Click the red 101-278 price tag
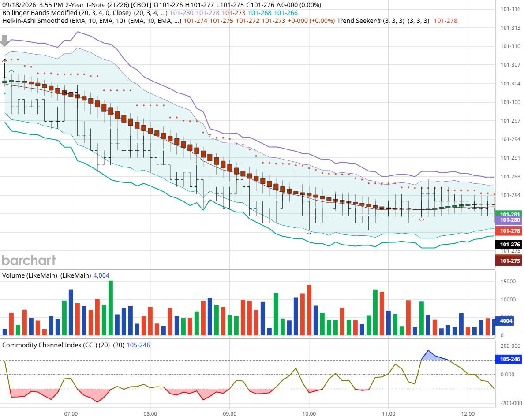Screen dimensions: 524x420 click(509, 230)
